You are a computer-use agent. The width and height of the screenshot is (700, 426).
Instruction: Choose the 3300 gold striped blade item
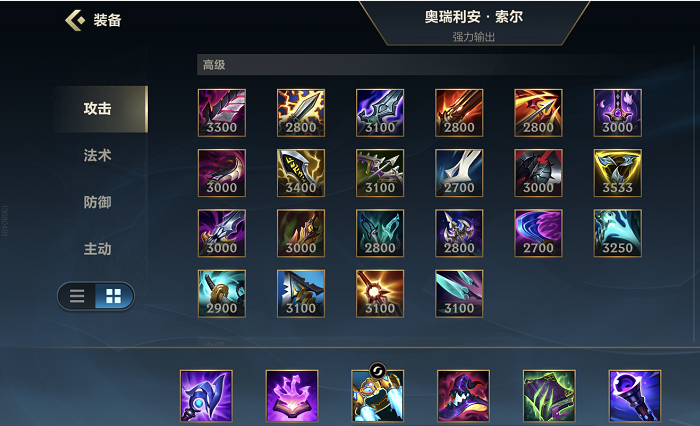pyautogui.click(x=222, y=113)
